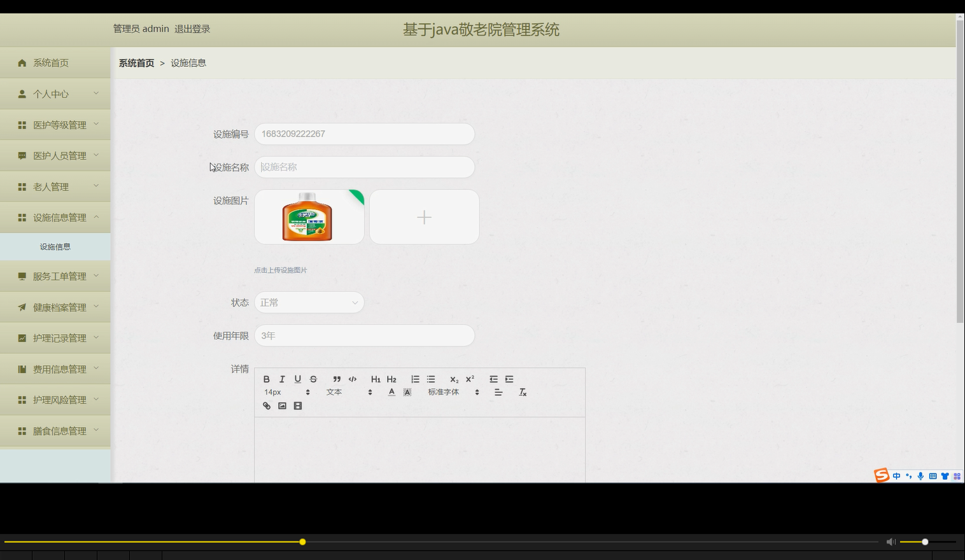Toggle Chinese/English input on the Sogou bar
The height and width of the screenshot is (560, 965).
pos(896,476)
